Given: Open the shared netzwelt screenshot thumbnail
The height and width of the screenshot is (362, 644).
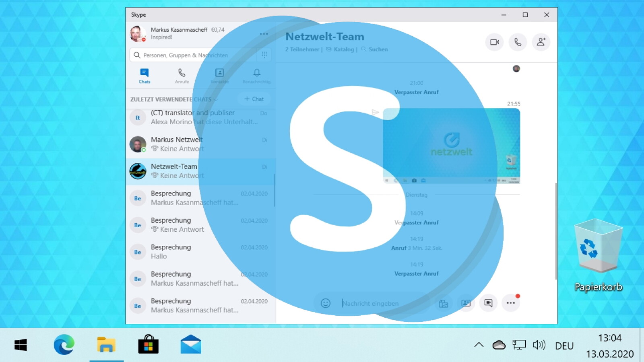Looking at the screenshot, I should click(x=451, y=146).
